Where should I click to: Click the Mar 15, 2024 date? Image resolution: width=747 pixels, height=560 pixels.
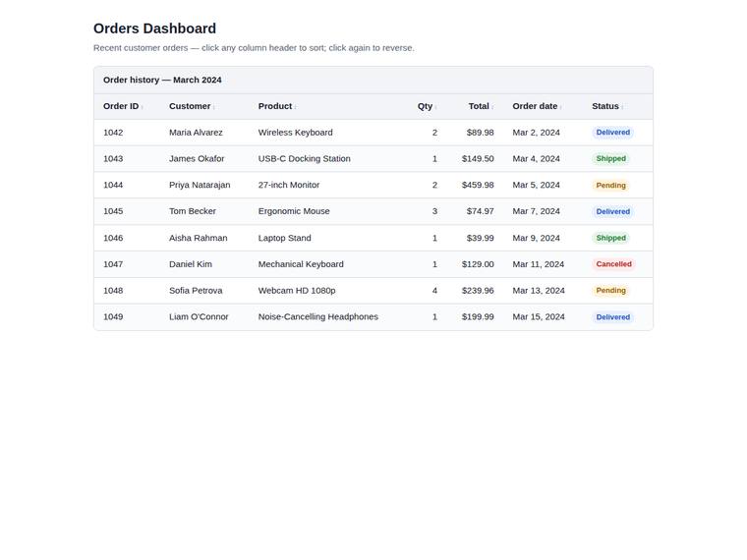click(539, 316)
